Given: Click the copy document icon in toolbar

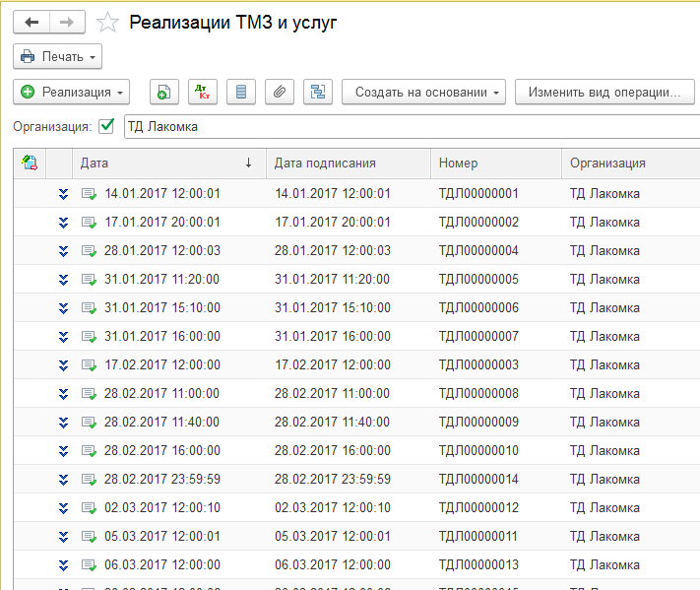Looking at the screenshot, I should pyautogui.click(x=163, y=93).
